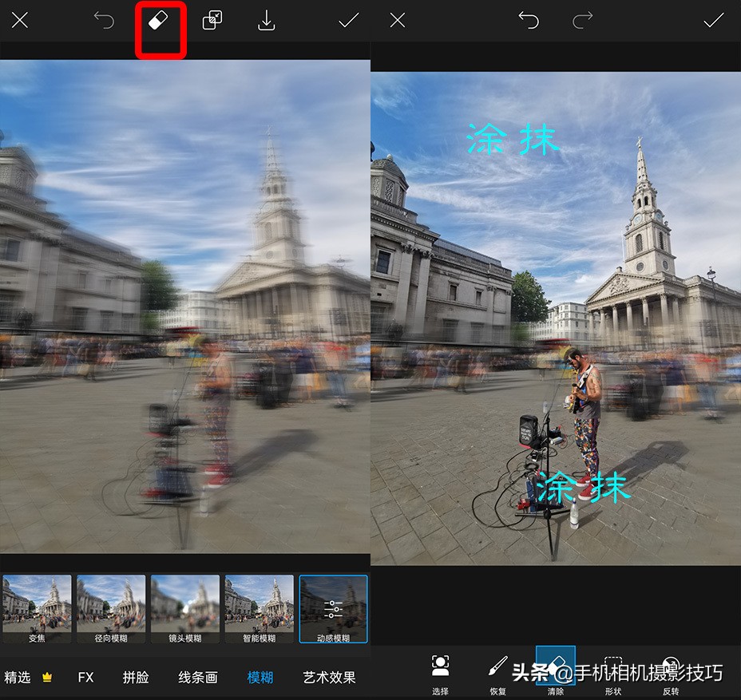Confirm edits with left screen checkmark
This screenshot has width=741, height=700.
[x=348, y=21]
